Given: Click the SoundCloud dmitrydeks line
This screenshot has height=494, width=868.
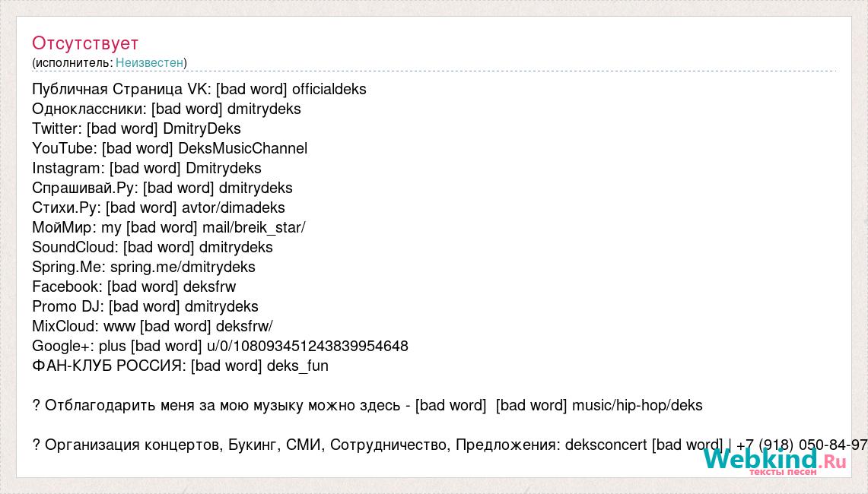Looking at the screenshot, I should 152,247.
